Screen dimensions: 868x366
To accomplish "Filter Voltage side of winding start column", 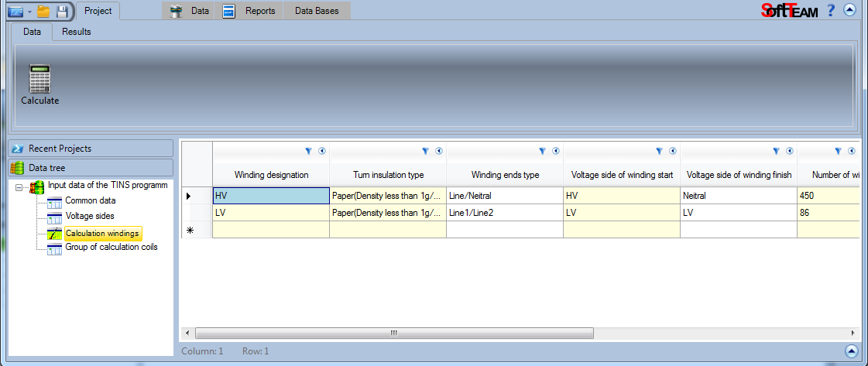I will 659,150.
